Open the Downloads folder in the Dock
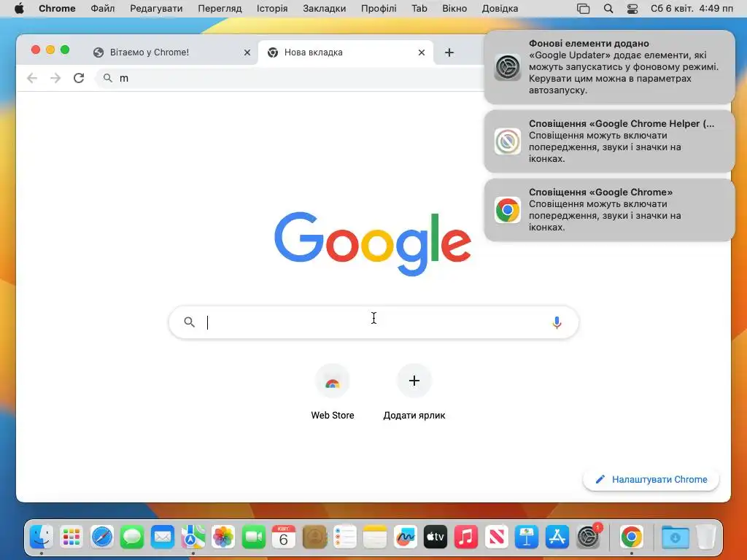 tap(675, 537)
